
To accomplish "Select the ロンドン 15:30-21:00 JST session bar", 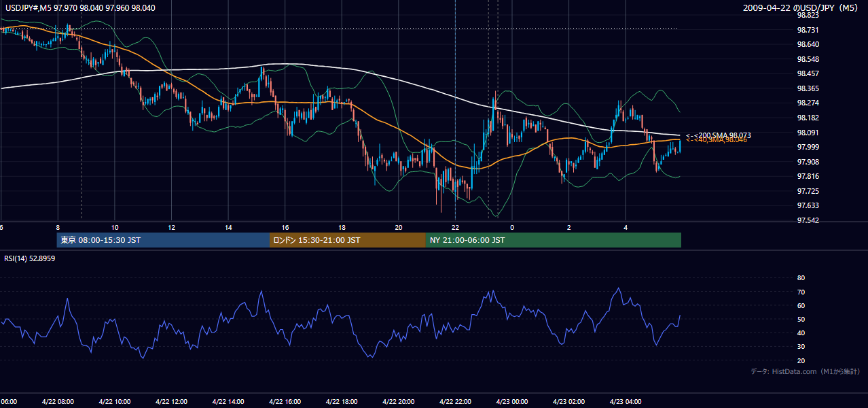I will pos(348,240).
